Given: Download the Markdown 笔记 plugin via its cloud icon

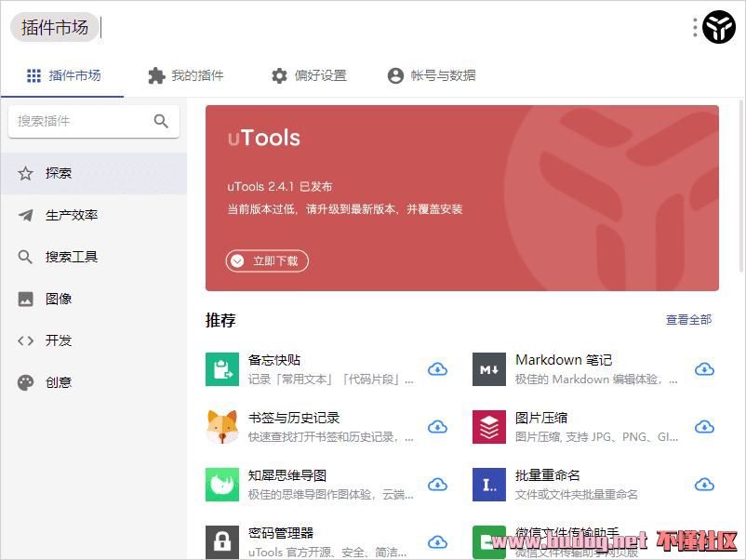Looking at the screenshot, I should point(704,369).
